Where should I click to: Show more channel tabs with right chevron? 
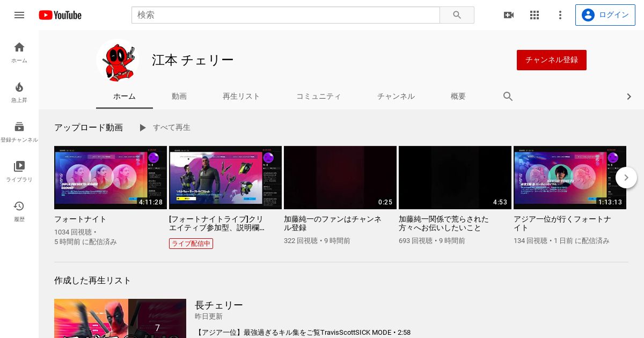coord(629,97)
